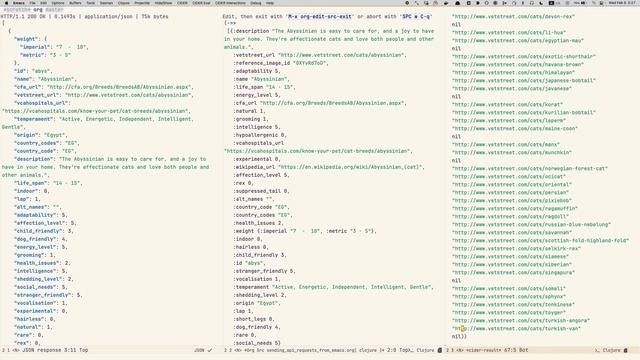Open the CIDER Eval menu

pyautogui.click(x=201, y=3)
